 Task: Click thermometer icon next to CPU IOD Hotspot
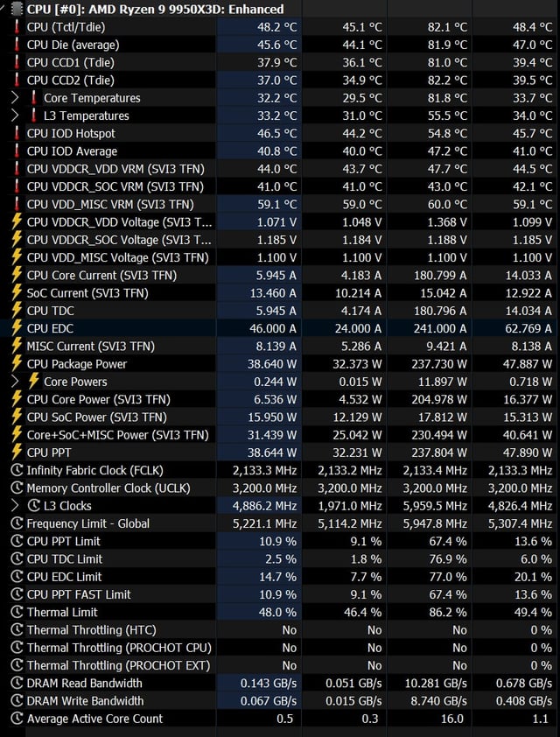(17, 134)
